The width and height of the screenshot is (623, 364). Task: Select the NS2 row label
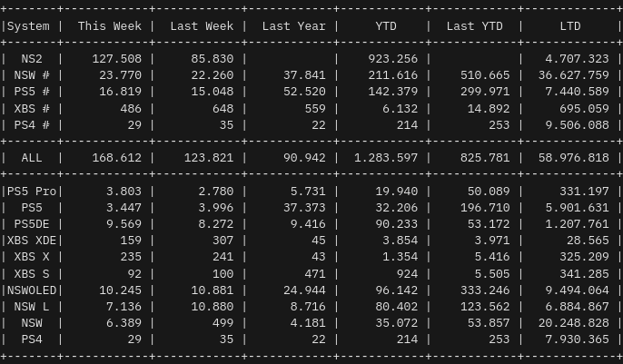pyautogui.click(x=32, y=59)
